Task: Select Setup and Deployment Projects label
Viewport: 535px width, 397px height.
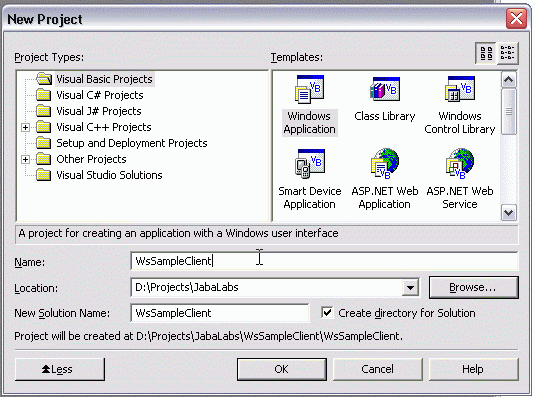Action: [132, 143]
